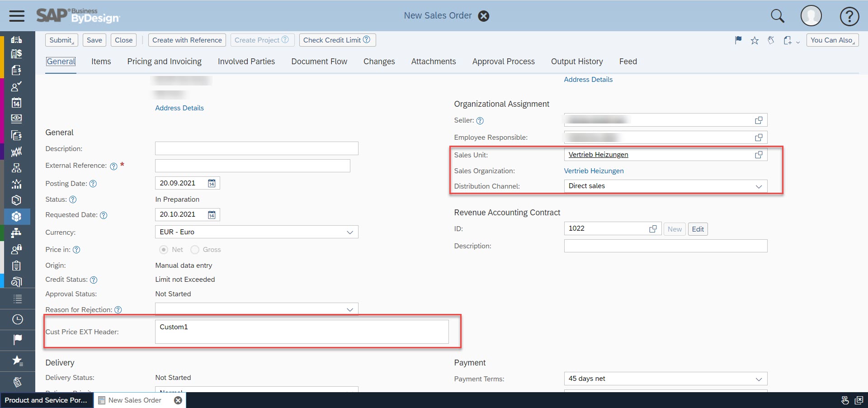This screenshot has width=868, height=408.
Task: Open star favorites list sidebar icon
Action: [17, 361]
